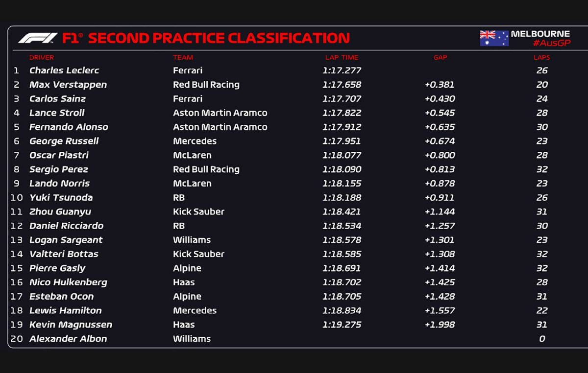Click the #AusGP hashtag
The height and width of the screenshot is (373, 588).
coord(551,43)
